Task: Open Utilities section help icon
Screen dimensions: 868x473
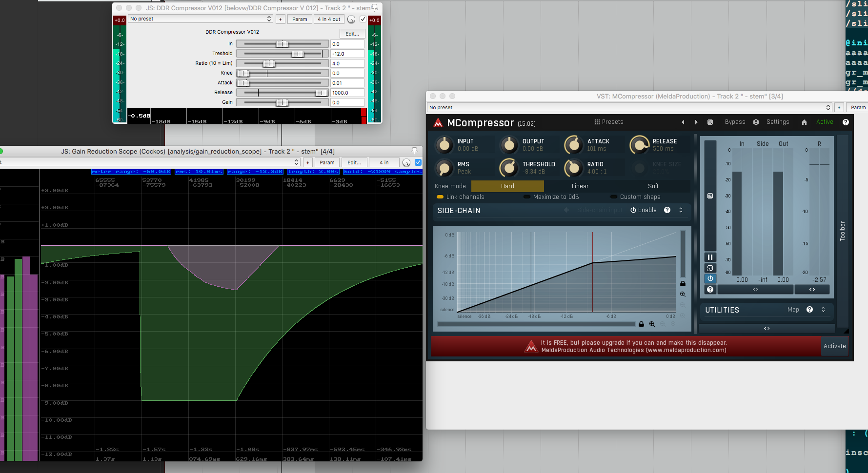Action: (x=809, y=310)
